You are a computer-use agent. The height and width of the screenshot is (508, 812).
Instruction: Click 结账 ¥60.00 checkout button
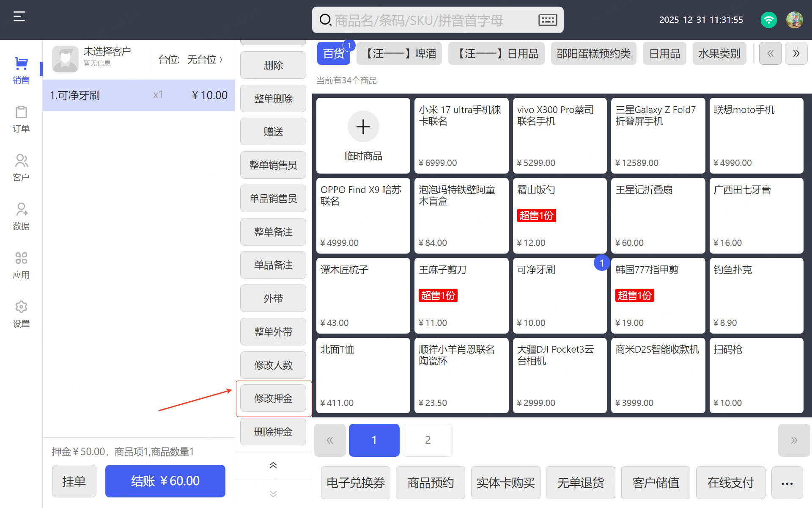[x=165, y=481]
